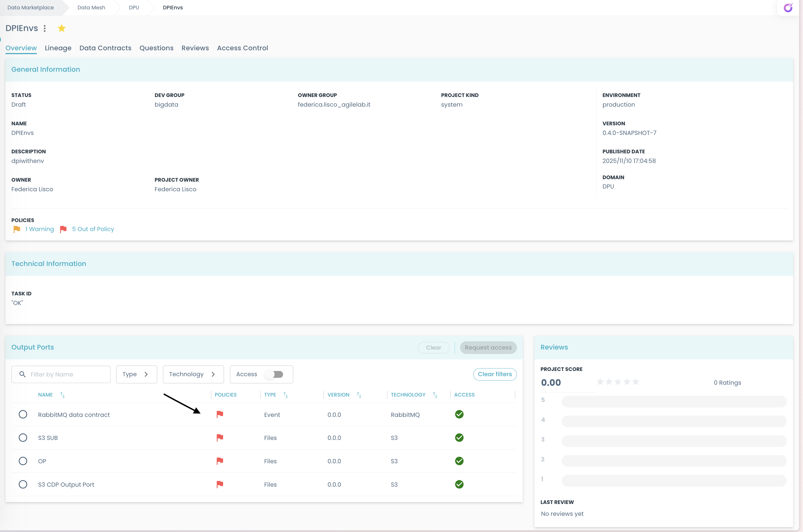
Task: Click the green access check for S3 SUB
Action: pos(459,437)
